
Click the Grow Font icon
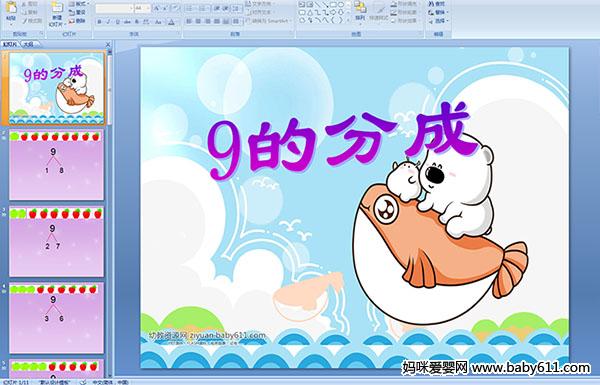coord(157,8)
